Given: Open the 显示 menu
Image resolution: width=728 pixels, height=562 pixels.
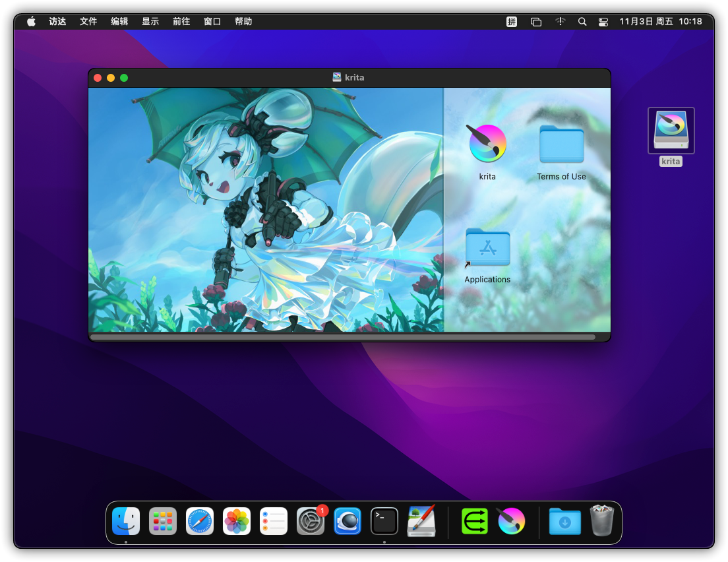Looking at the screenshot, I should 150,21.
